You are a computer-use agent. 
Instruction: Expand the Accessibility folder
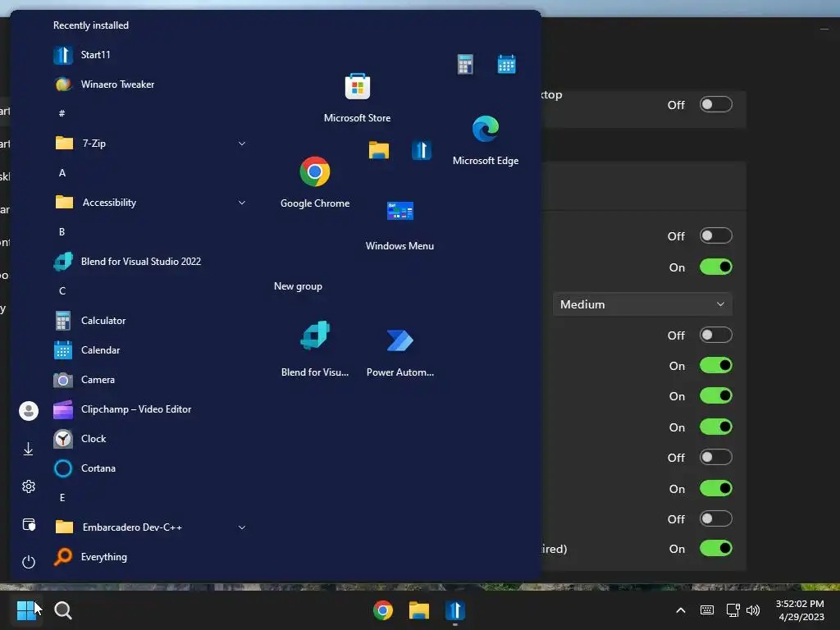242,203
